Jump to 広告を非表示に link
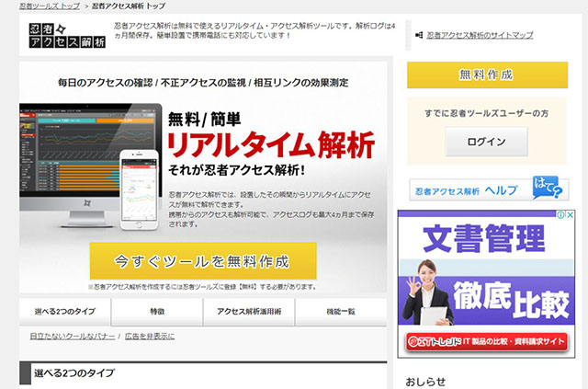 tap(150, 337)
